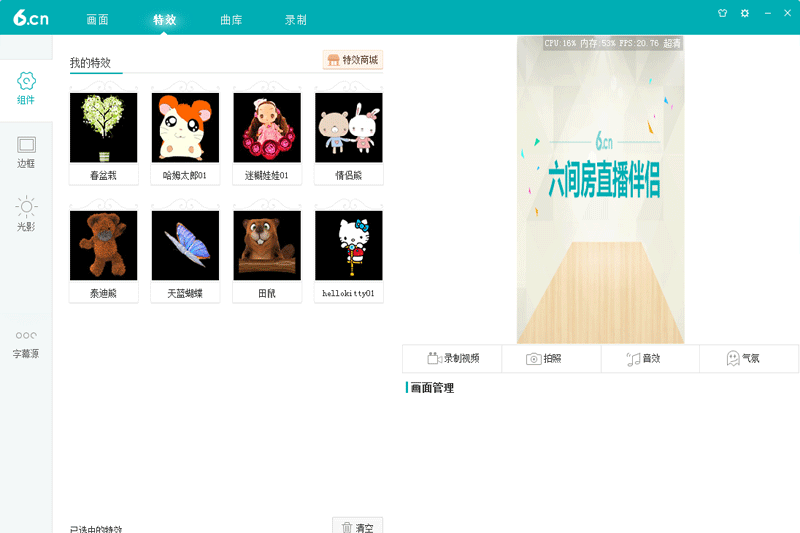
Task: Click the 6.cn logo
Action: pyautogui.click(x=31, y=18)
